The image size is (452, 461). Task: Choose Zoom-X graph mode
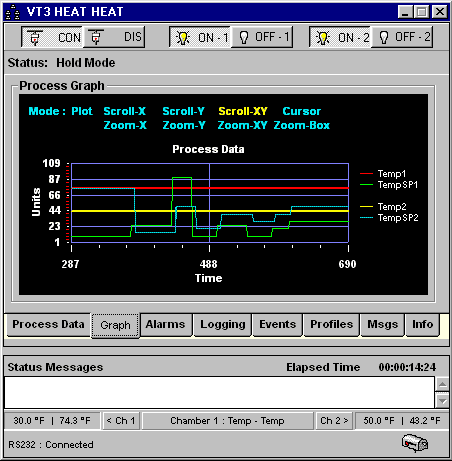coord(125,125)
